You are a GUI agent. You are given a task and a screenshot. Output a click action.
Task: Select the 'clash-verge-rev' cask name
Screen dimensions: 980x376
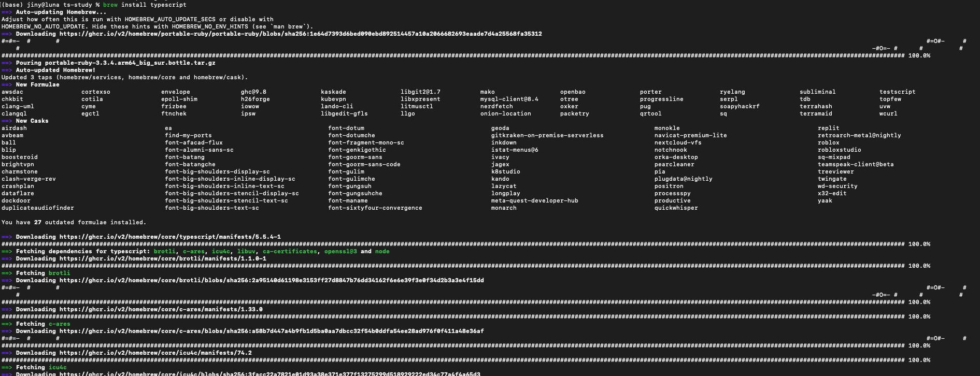click(29, 179)
